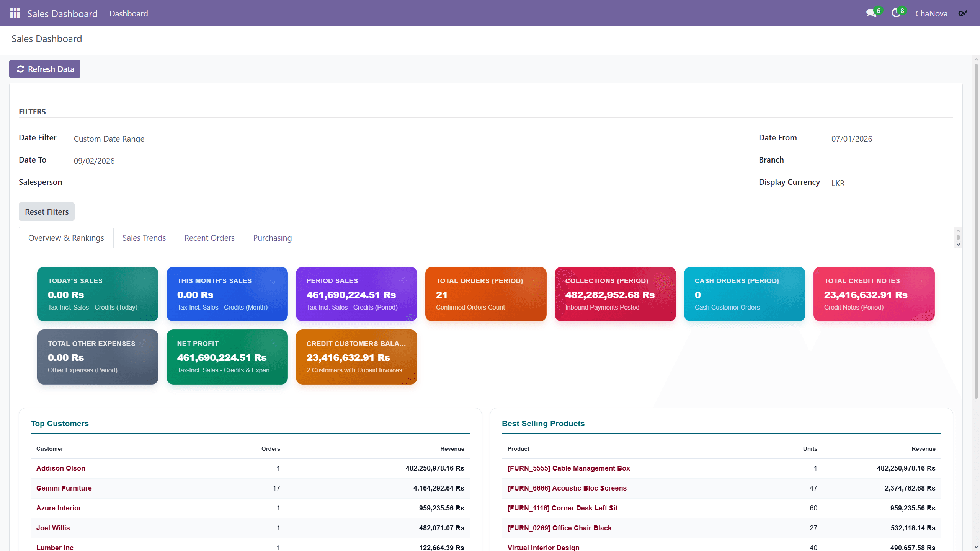Click the Total Credit Notes card
Viewport: 980px width, 551px height.
click(x=874, y=294)
